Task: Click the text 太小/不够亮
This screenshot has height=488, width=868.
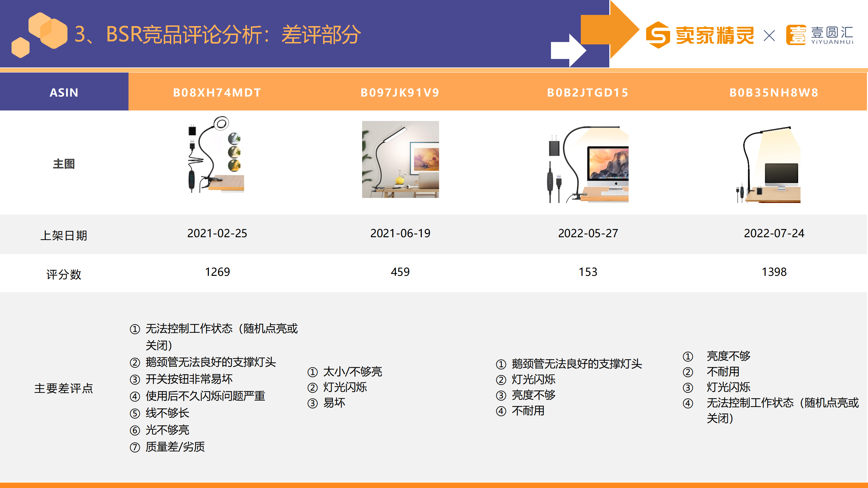Action: coord(352,371)
